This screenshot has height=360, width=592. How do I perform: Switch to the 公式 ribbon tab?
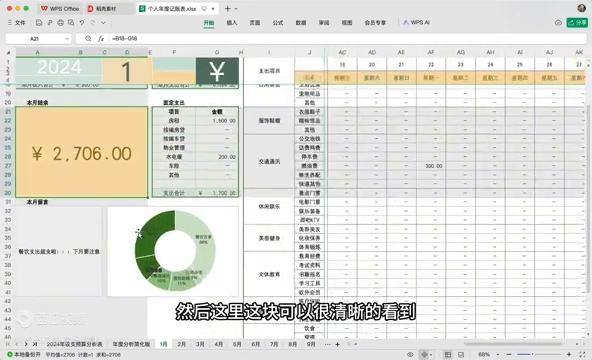[278, 23]
